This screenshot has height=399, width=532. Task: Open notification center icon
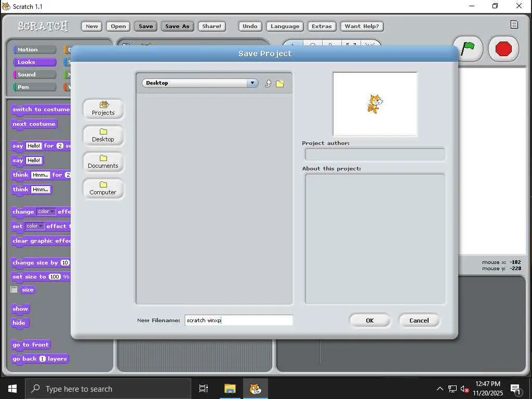click(515, 389)
